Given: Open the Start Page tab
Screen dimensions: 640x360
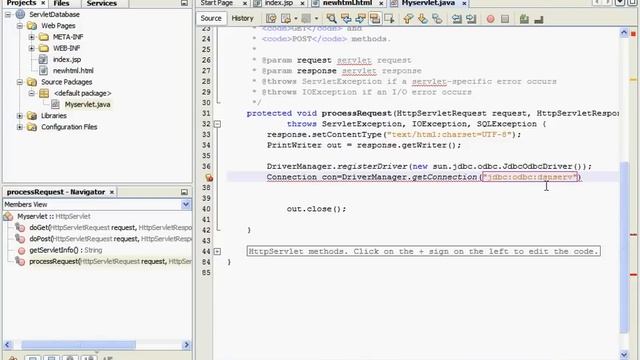Looking at the screenshot, I should coord(217,3).
